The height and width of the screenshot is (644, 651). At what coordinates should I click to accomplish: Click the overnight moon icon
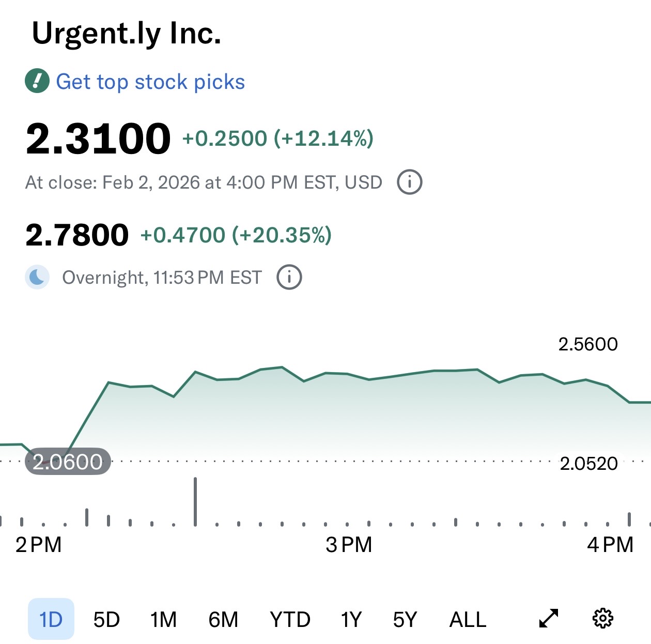tap(37, 277)
